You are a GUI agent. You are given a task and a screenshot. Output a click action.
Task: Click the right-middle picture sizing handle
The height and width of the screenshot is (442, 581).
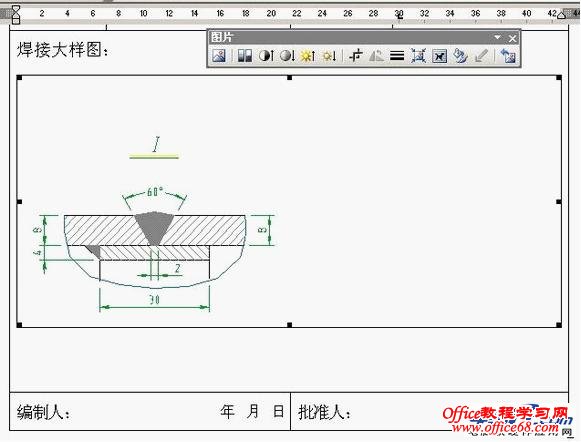559,202
